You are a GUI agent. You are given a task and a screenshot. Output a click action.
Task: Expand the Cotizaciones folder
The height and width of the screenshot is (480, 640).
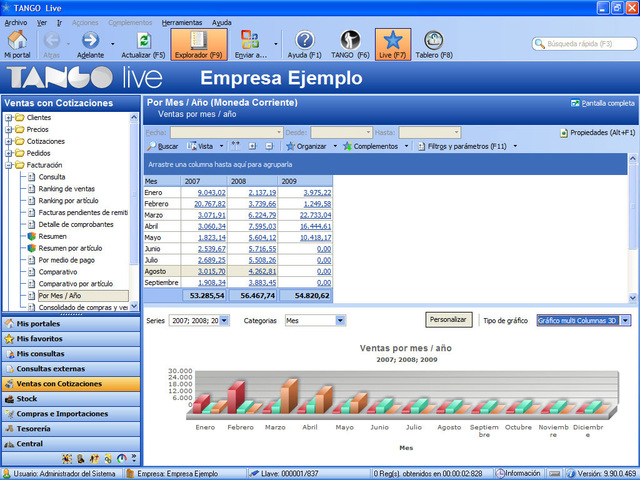point(8,141)
